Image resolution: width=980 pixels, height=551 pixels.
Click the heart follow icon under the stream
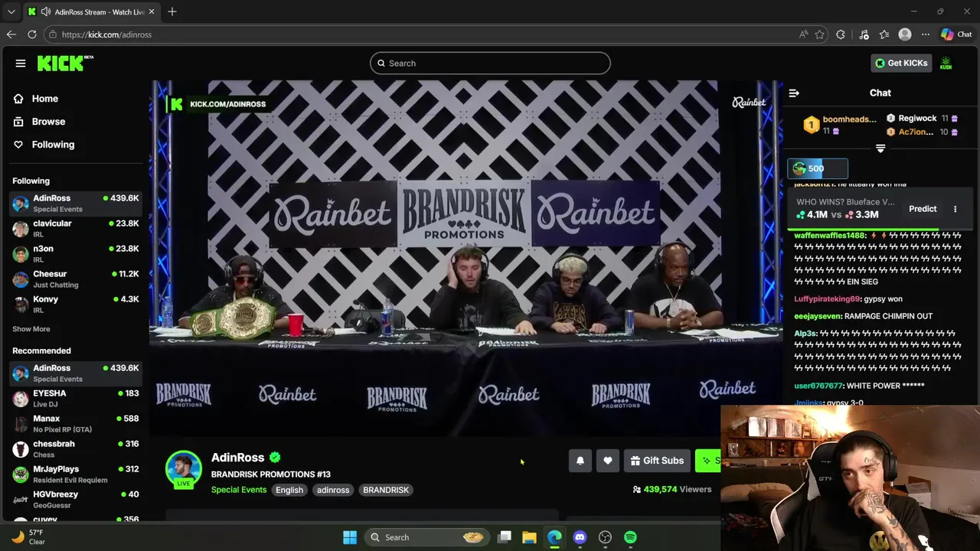608,461
